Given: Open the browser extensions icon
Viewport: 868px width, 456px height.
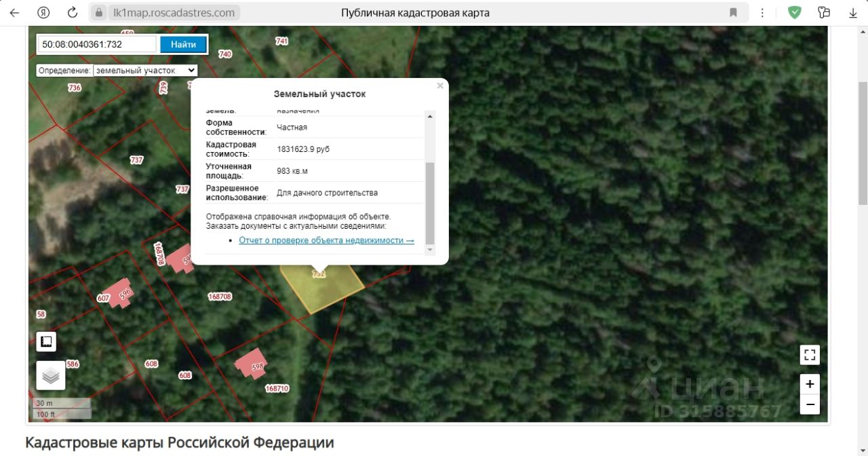Looking at the screenshot, I should (825, 12).
